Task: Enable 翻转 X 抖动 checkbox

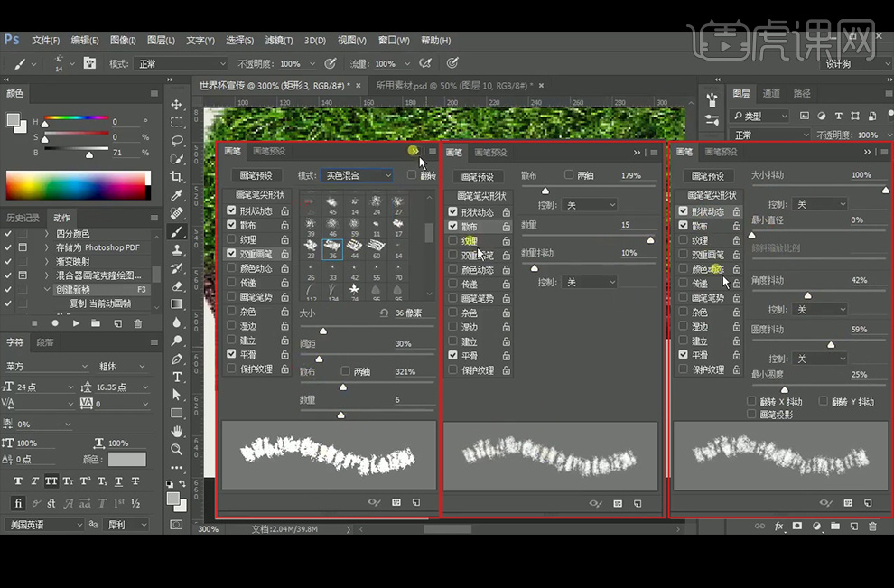Action: coord(751,401)
